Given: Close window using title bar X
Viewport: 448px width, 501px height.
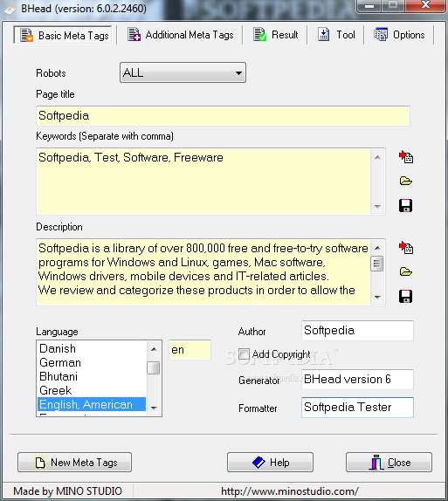Looking at the screenshot, I should (425, 5).
